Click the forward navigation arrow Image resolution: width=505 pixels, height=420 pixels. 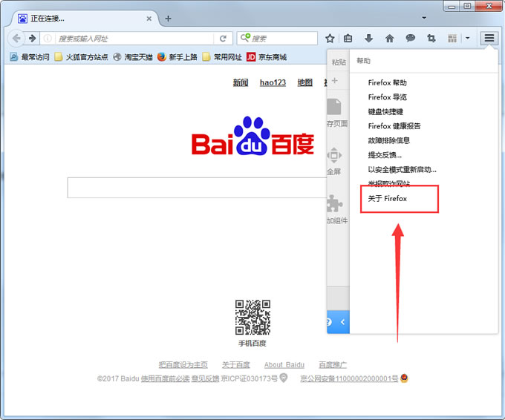tap(32, 39)
